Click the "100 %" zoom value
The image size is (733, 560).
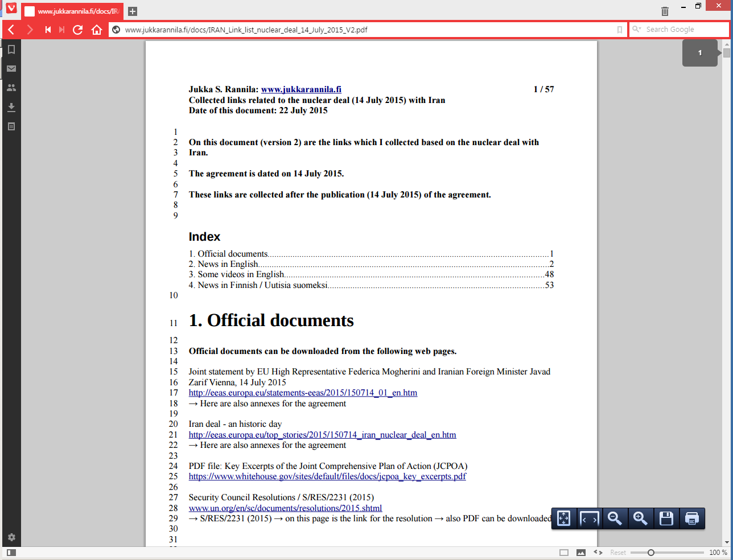click(718, 553)
